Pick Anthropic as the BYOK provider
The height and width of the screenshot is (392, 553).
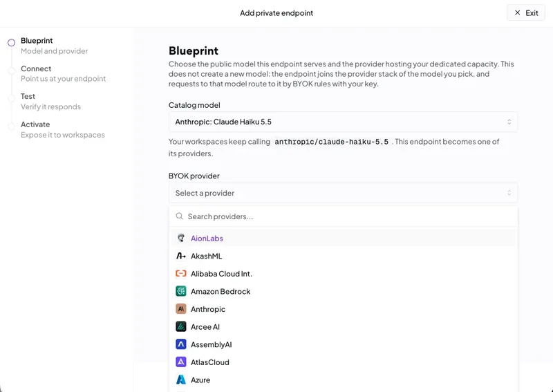[343, 309]
